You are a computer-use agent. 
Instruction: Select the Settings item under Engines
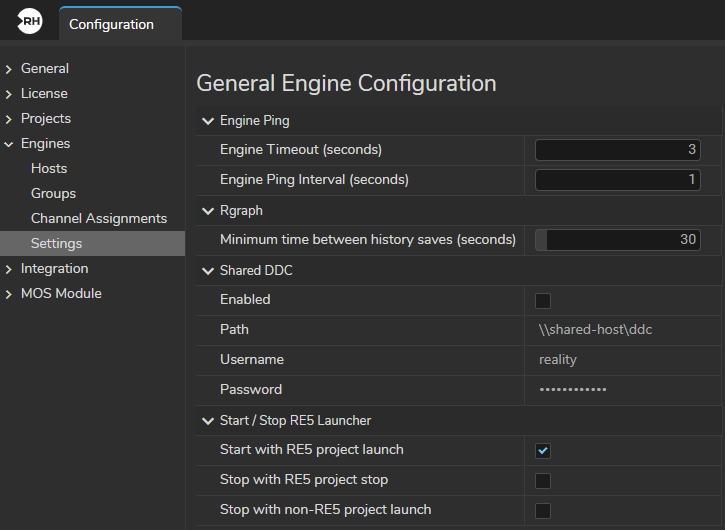coord(56,243)
